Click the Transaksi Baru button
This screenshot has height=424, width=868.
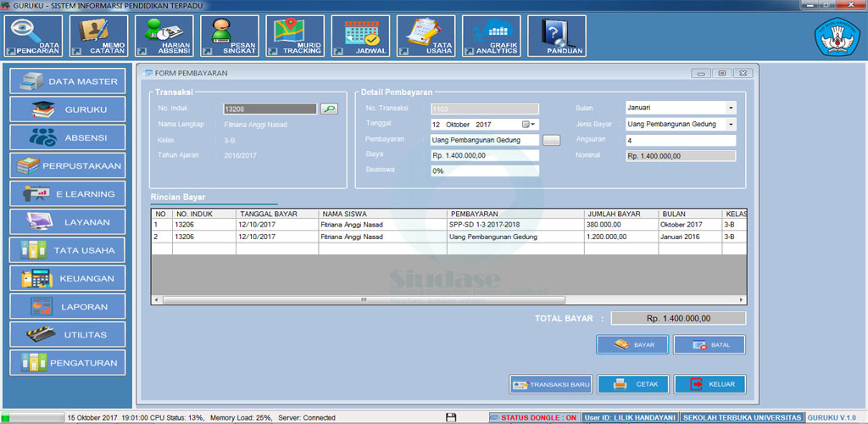point(550,384)
